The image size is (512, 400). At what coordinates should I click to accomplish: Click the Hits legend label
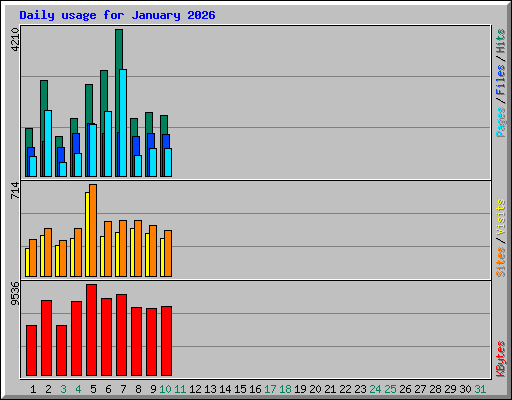tap(500, 41)
